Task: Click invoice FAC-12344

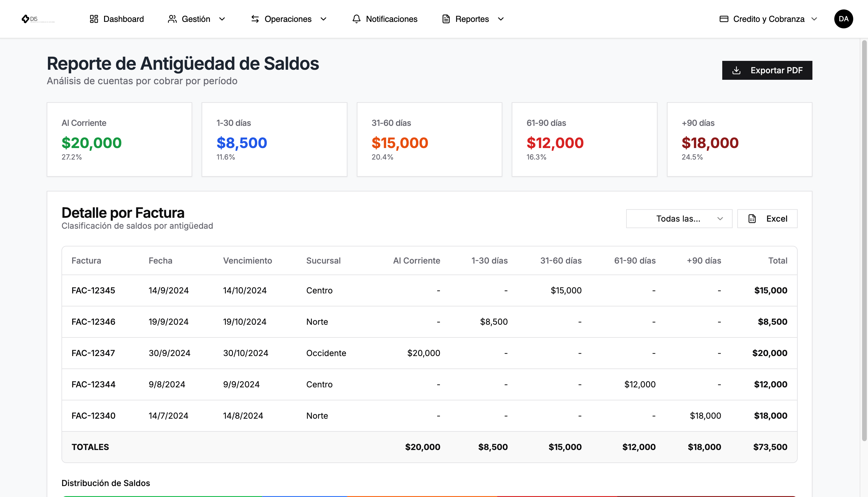Action: [x=93, y=384]
